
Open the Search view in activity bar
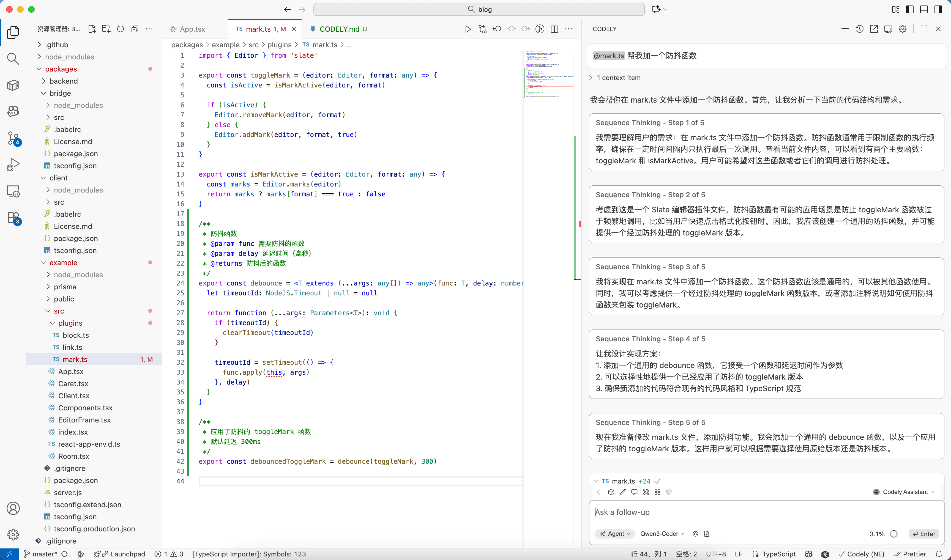(13, 59)
